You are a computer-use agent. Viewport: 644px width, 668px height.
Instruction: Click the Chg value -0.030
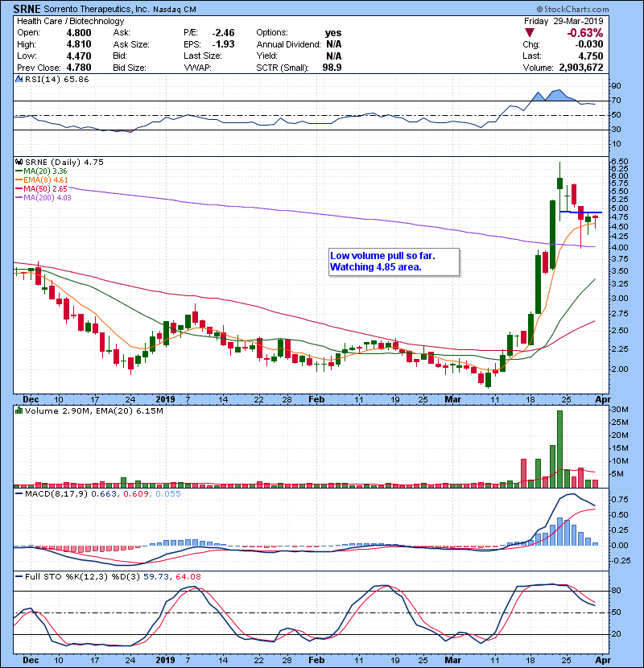pos(589,44)
